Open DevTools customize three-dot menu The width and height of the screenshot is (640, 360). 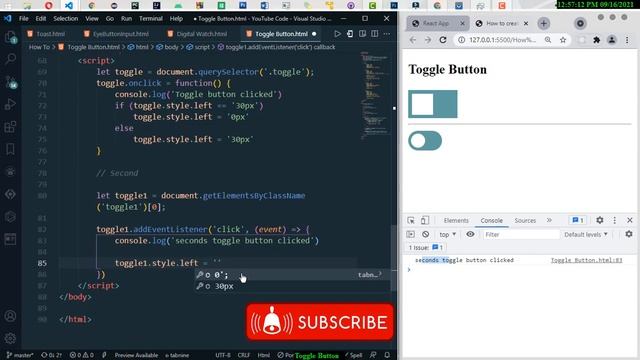click(615, 220)
